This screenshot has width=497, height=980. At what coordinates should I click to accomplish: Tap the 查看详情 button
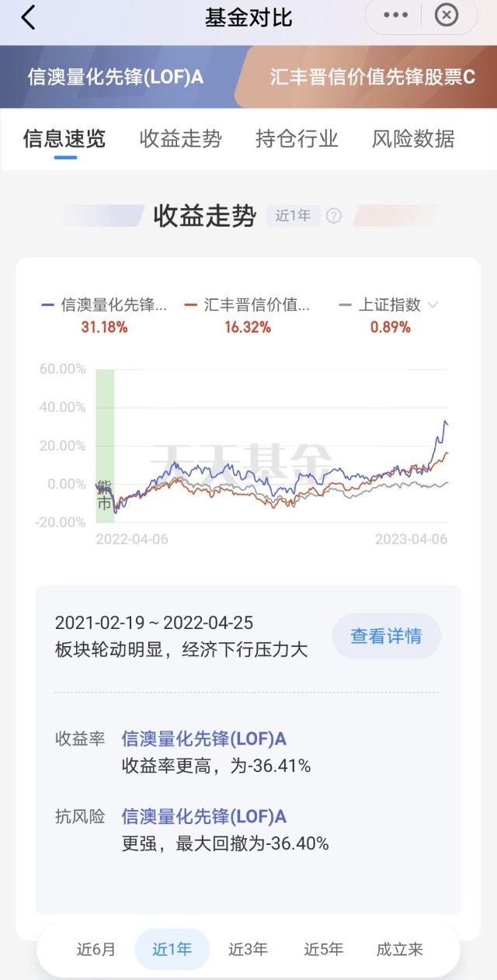(386, 637)
